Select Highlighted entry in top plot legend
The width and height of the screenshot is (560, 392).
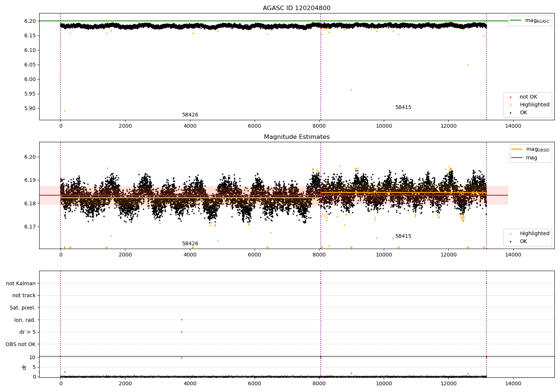tap(534, 105)
